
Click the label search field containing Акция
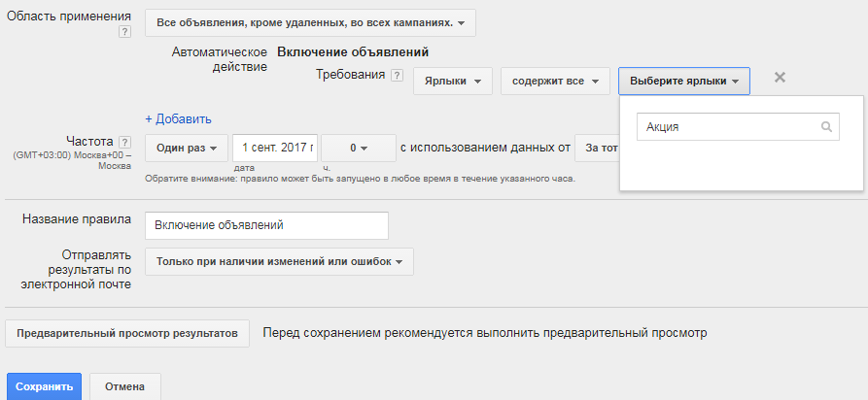729,127
